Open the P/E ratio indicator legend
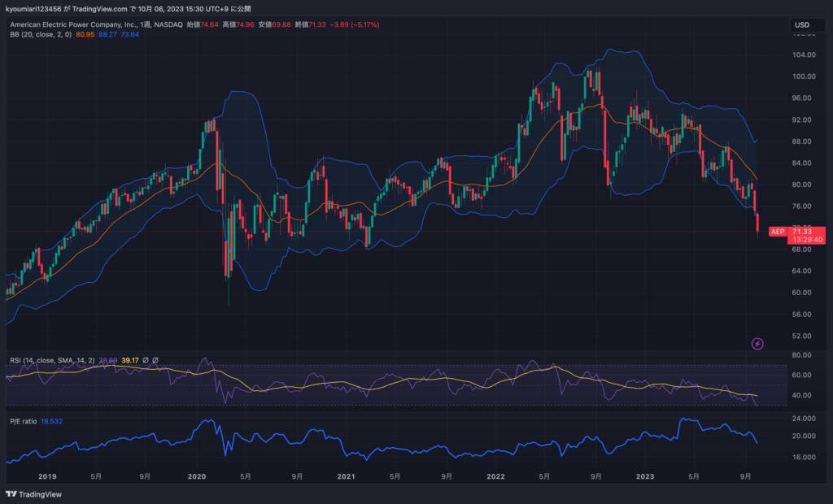833x504 pixels. click(24, 421)
